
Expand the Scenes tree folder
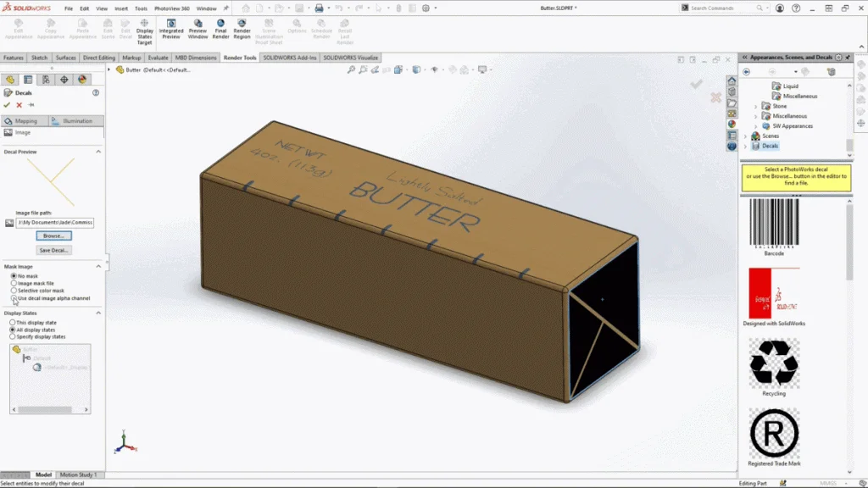click(x=746, y=136)
